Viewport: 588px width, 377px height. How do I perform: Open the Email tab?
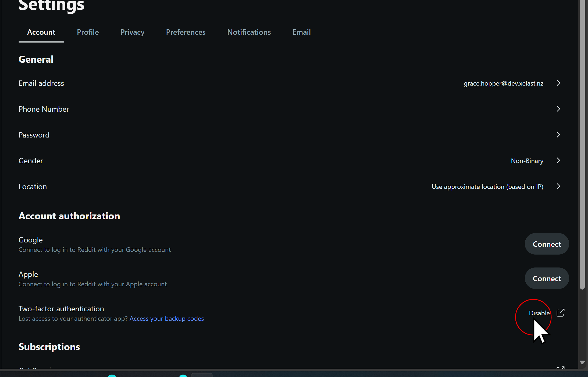coord(301,32)
